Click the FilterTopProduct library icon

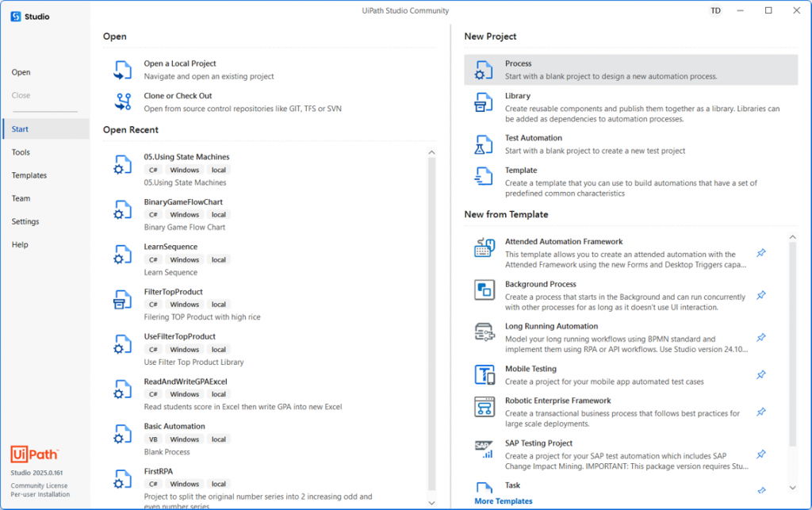pyautogui.click(x=123, y=299)
